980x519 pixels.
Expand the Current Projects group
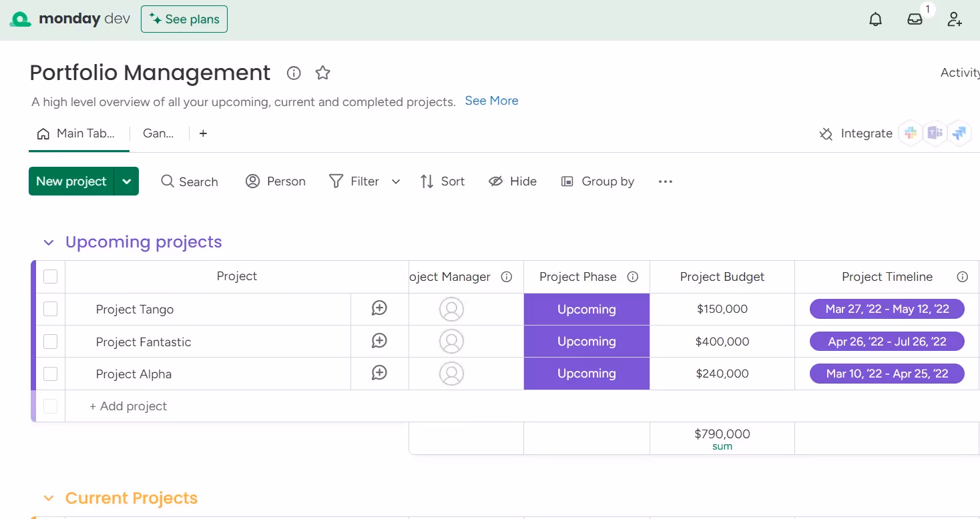click(48, 498)
